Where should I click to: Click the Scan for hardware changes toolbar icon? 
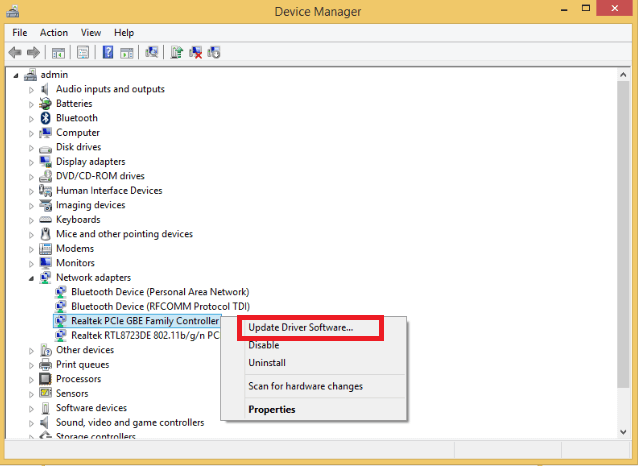pos(152,52)
